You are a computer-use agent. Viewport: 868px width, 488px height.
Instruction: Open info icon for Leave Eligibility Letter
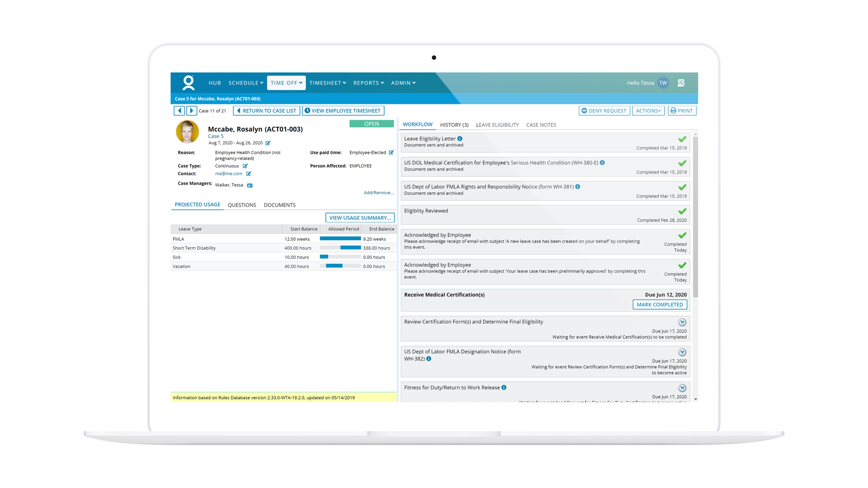click(460, 139)
